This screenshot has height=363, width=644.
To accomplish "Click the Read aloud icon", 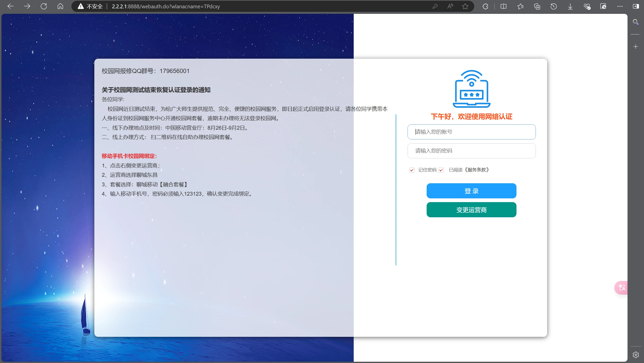I will click(x=450, y=6).
